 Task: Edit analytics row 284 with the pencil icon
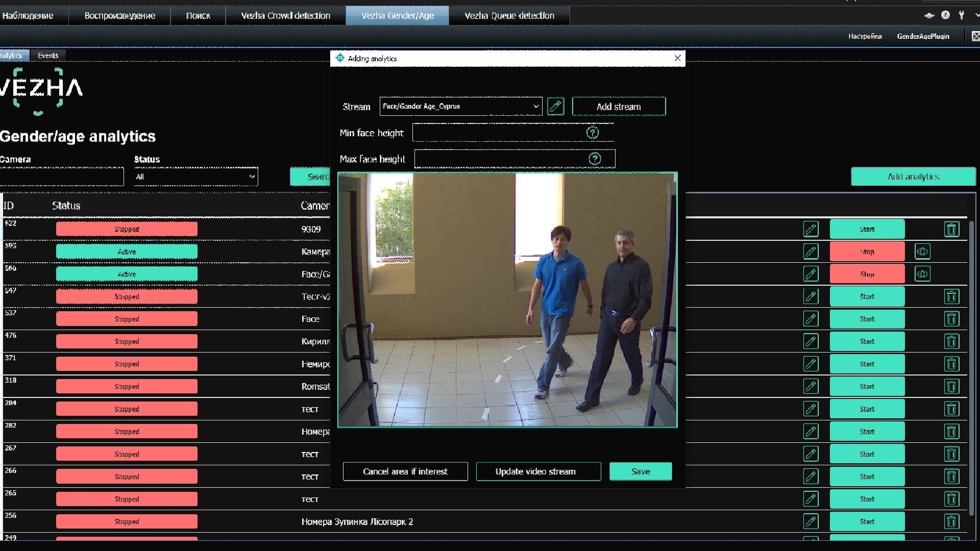coord(811,409)
